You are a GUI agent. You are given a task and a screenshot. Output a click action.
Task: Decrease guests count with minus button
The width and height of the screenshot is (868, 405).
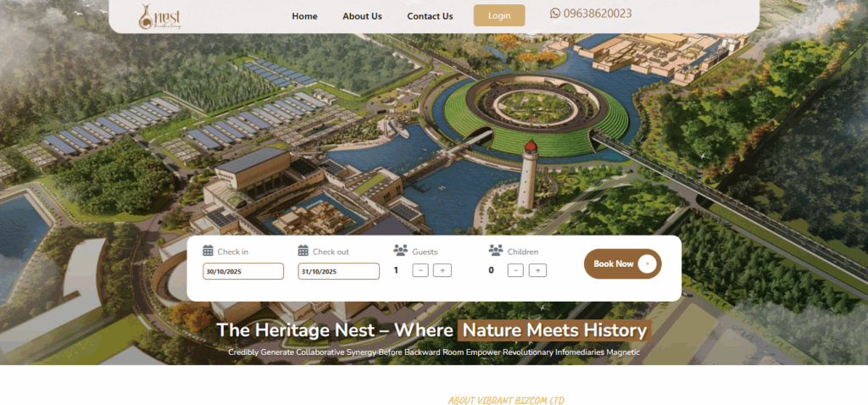(420, 270)
